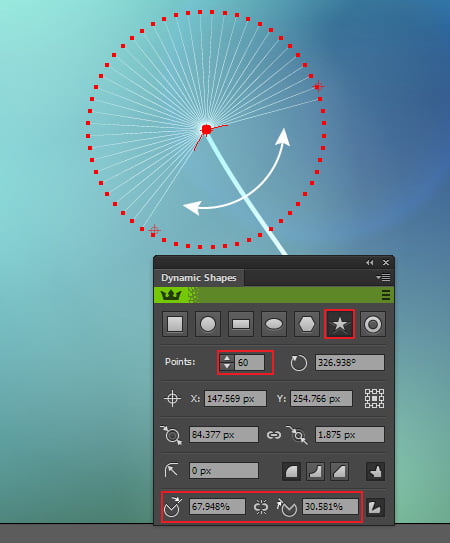Select the dynamic circle shape icon

(x=208, y=324)
